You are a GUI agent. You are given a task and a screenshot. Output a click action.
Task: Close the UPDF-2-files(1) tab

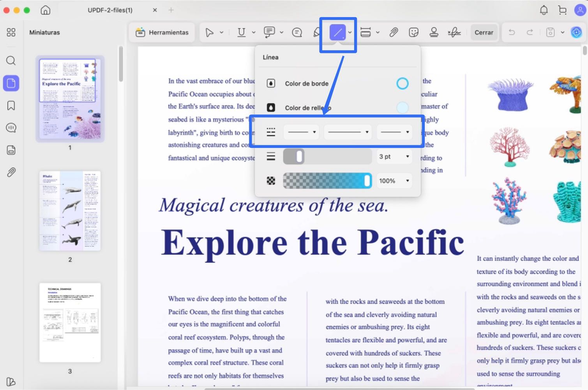(155, 10)
